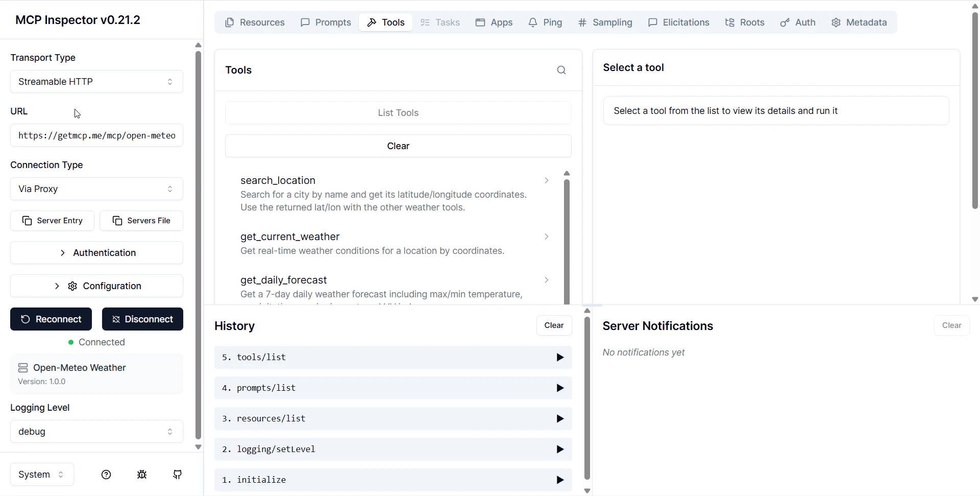Viewport: 980px width, 496px height.
Task: Click the Reconnect button
Action: 51,319
